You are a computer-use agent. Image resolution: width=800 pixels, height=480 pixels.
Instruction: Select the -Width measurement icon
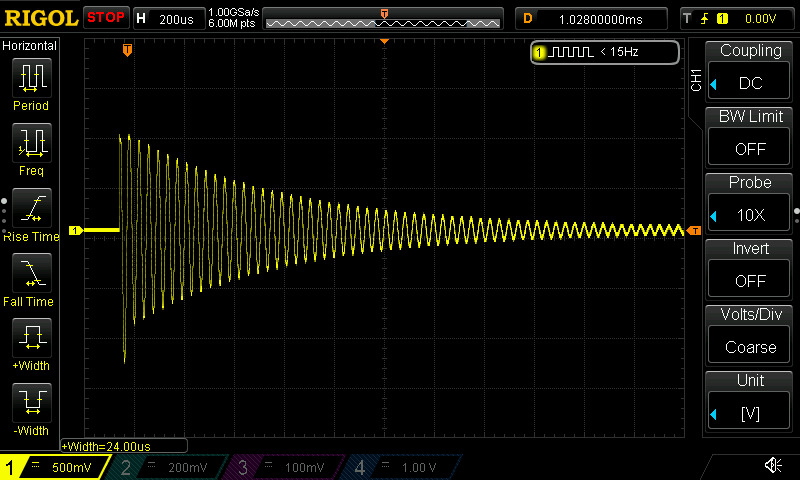click(x=33, y=403)
